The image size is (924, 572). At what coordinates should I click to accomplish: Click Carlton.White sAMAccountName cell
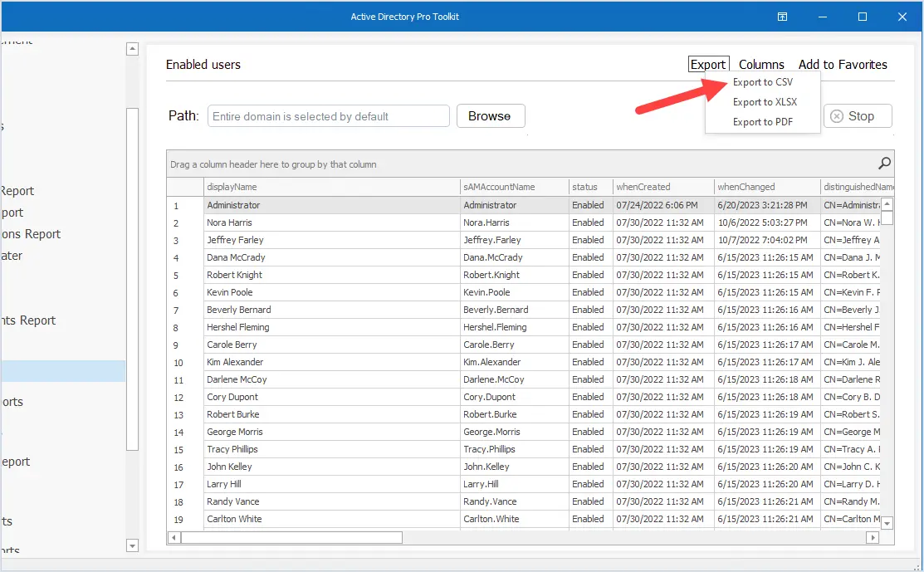point(514,519)
